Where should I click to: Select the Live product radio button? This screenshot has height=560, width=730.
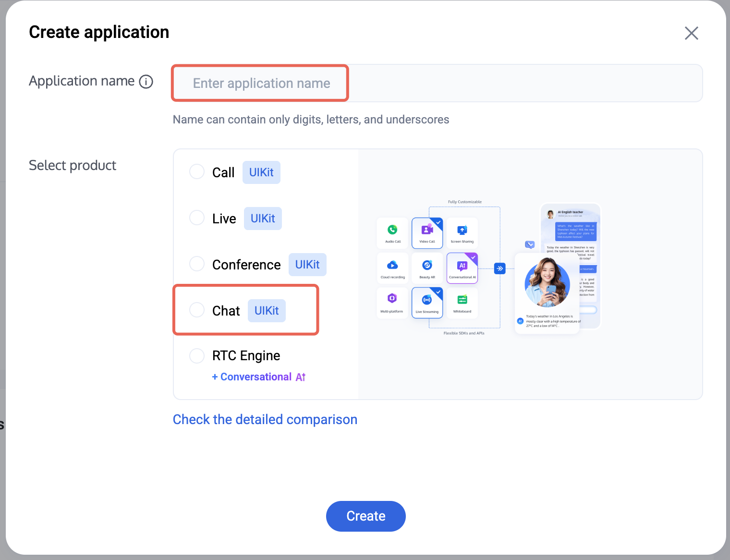coord(197,218)
